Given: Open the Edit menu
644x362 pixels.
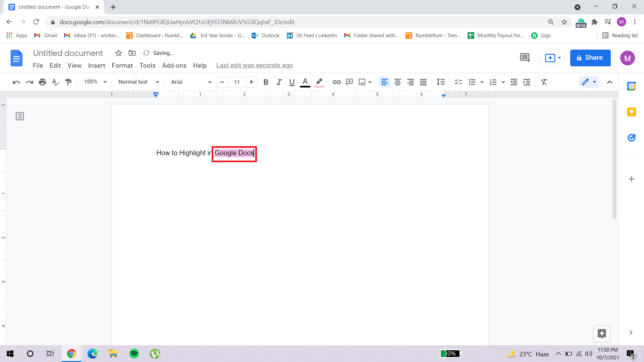Looking at the screenshot, I should coord(55,65).
